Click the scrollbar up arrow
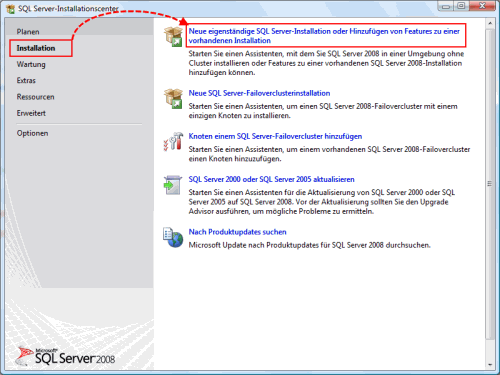The width and height of the screenshot is (500, 375). (x=490, y=23)
